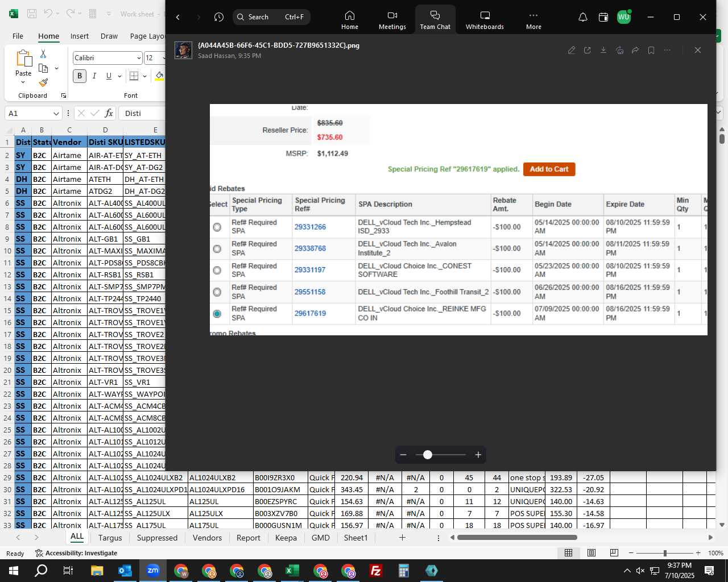Edit the image with the pencil icon
The width and height of the screenshot is (728, 582).
[x=572, y=50]
